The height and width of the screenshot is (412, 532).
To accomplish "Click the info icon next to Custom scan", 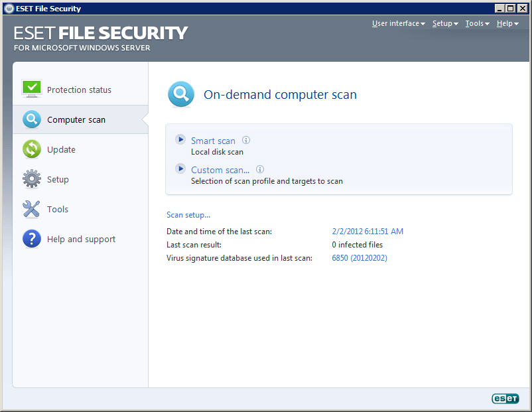I will click(260, 169).
